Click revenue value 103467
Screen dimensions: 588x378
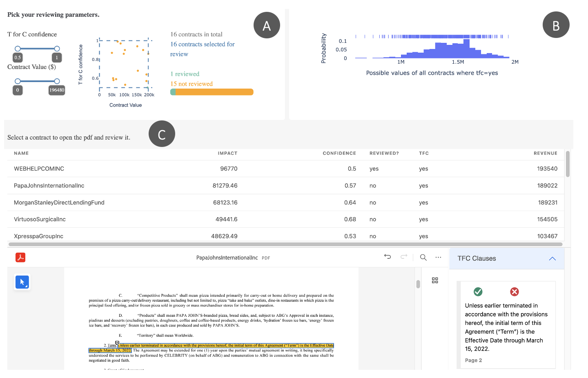[x=547, y=236]
